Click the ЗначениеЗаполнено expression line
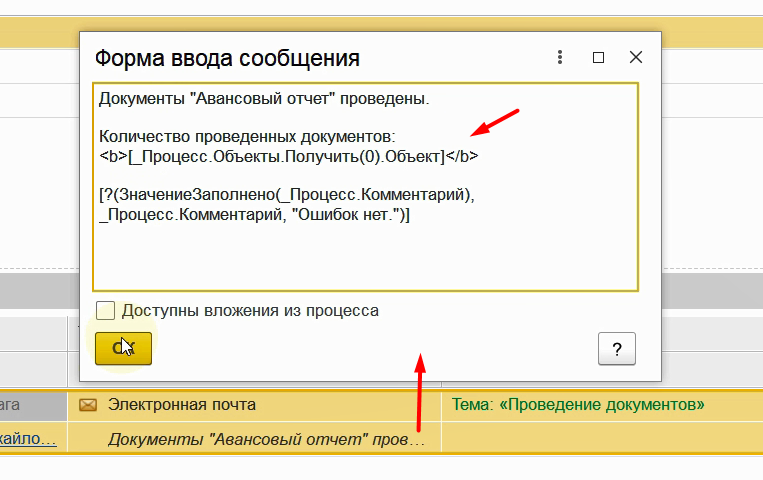763x480 pixels. (287, 195)
